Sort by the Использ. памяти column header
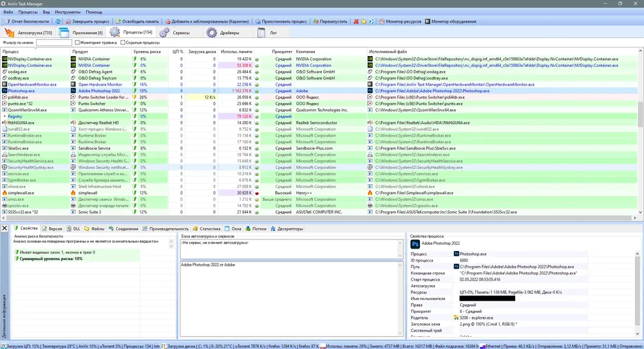The width and height of the screenshot is (644, 349). click(236, 52)
